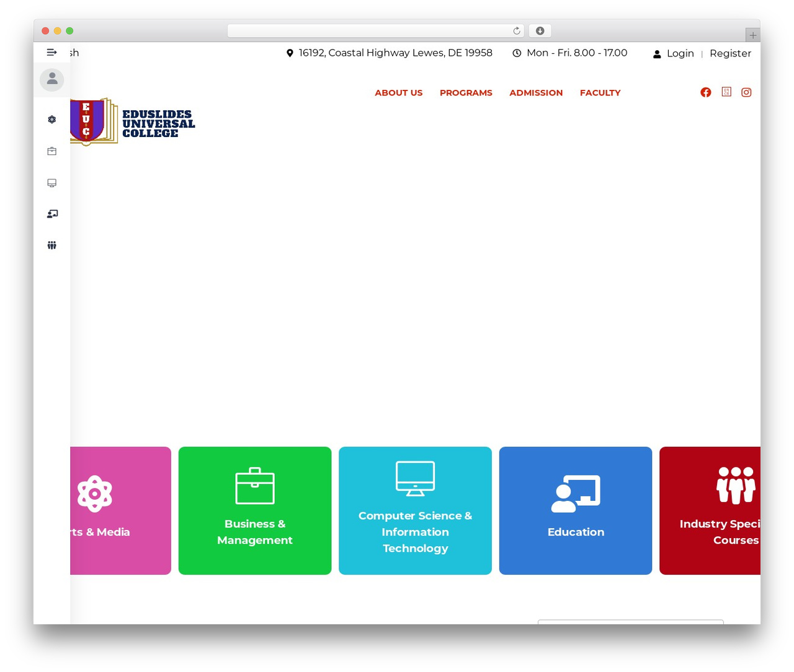
Task: Click the address 16192, Coastal Highway Lewes
Action: 396,53
